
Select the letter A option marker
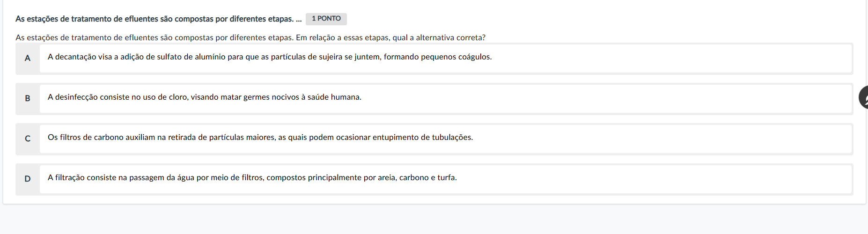tap(28, 58)
